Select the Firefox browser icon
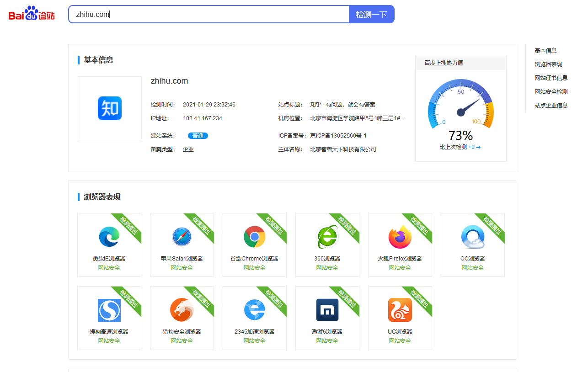Viewport: 588px width, 372px height. click(x=400, y=237)
